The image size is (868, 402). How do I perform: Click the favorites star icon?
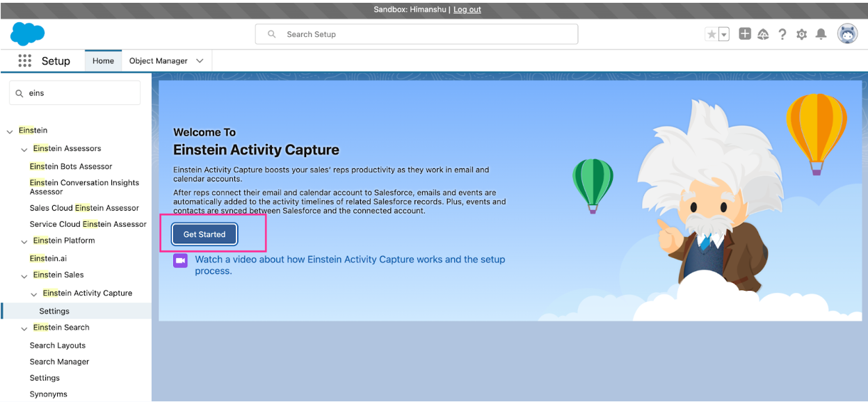click(712, 34)
